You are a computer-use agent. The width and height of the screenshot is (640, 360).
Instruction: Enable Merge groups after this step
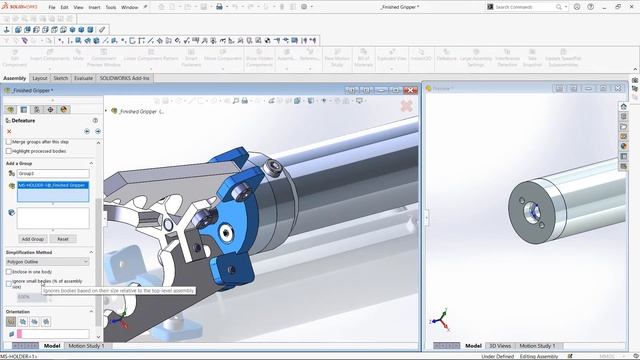point(9,142)
